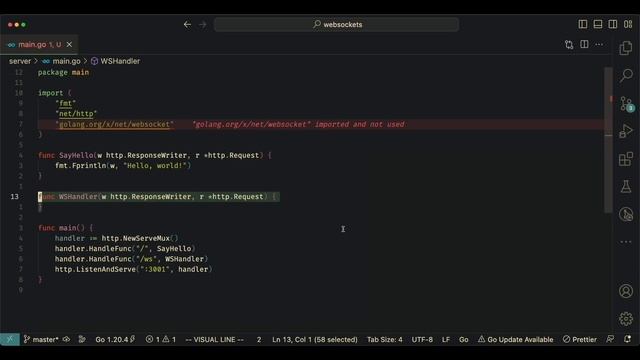This screenshot has width=640, height=360.
Task: Open the Search view in the activity bar
Action: (x=626, y=75)
